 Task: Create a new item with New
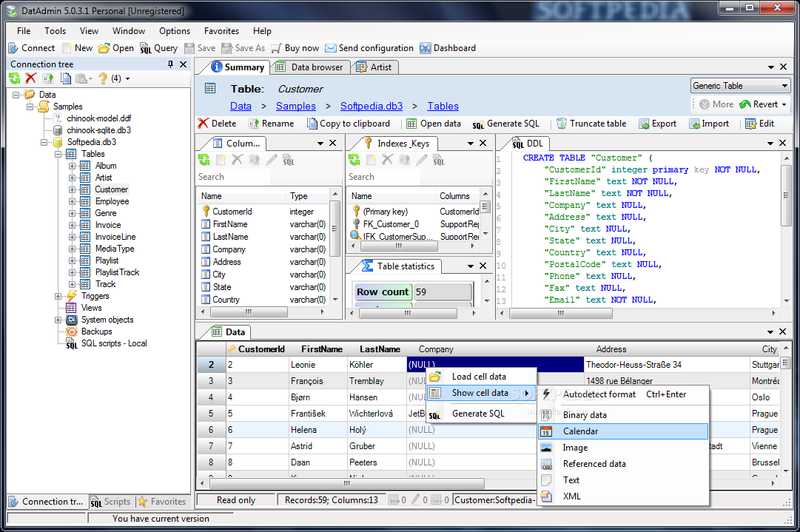77,48
